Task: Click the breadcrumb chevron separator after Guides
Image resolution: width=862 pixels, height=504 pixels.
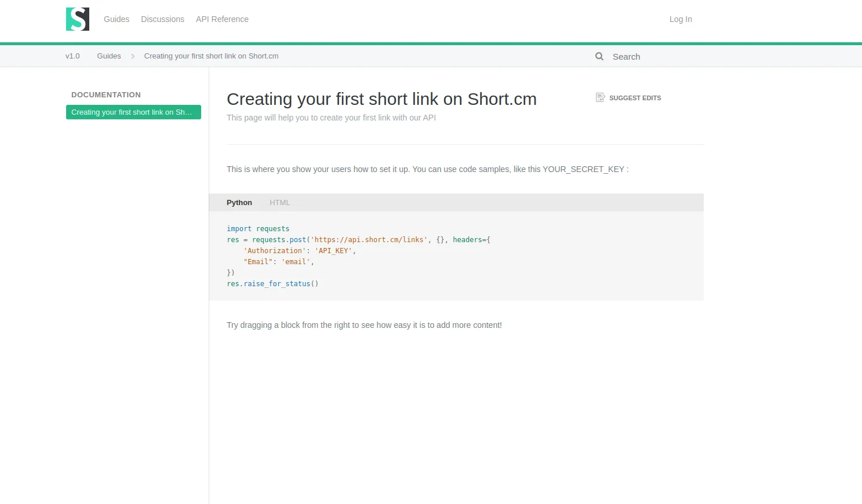Action: [x=133, y=56]
